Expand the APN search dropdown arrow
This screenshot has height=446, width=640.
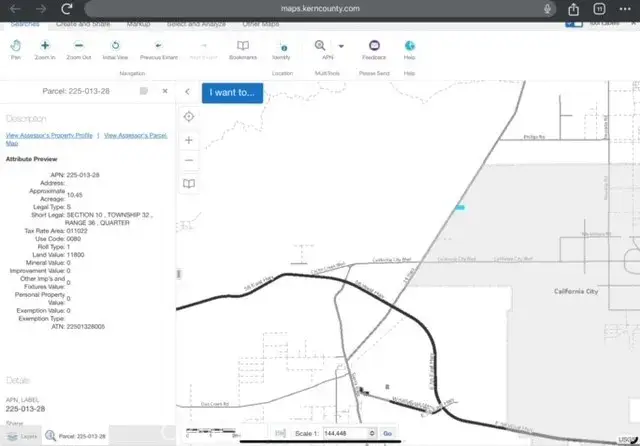tap(341, 46)
